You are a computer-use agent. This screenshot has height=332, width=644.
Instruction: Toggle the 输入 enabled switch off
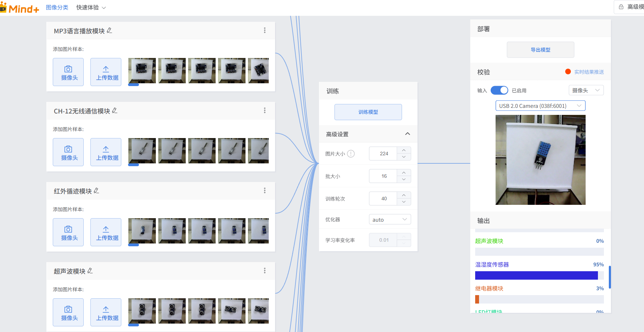499,91
